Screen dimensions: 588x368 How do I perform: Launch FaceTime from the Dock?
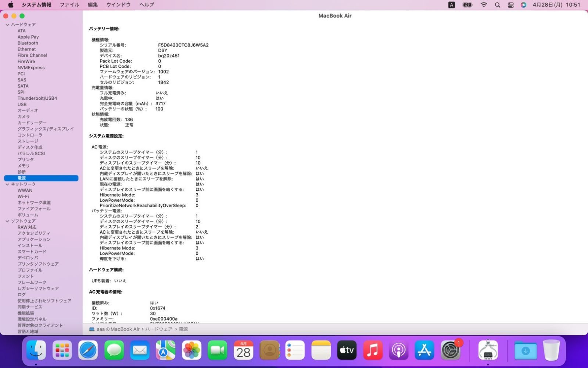tap(218, 350)
